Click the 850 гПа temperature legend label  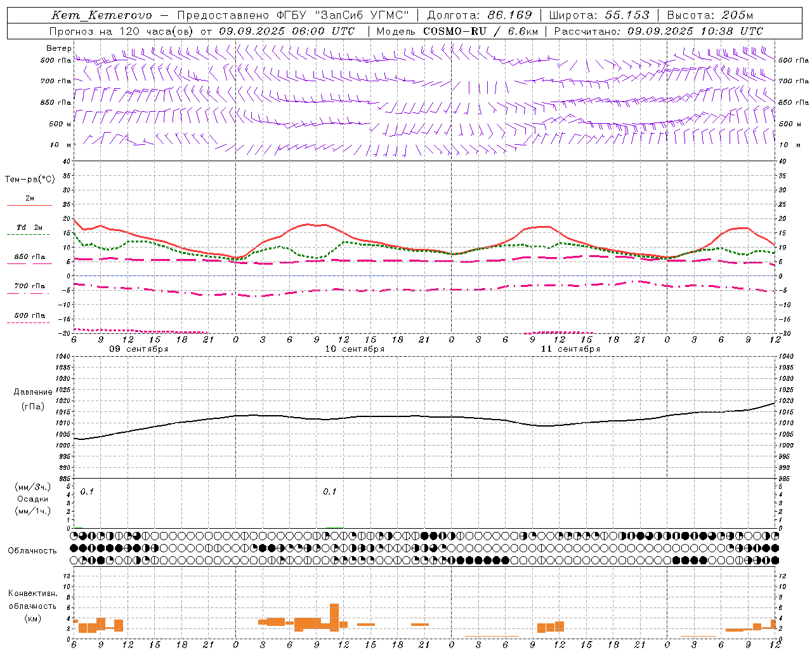(x=30, y=257)
